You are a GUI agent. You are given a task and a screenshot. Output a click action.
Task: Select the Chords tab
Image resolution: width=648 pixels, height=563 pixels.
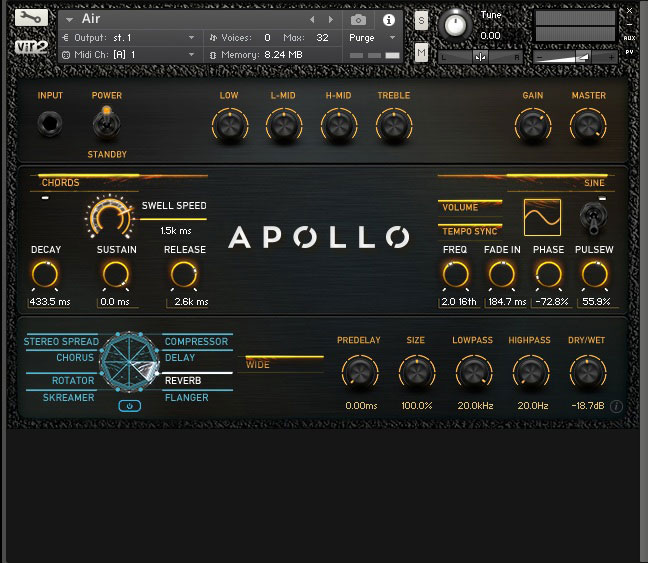(x=60, y=183)
